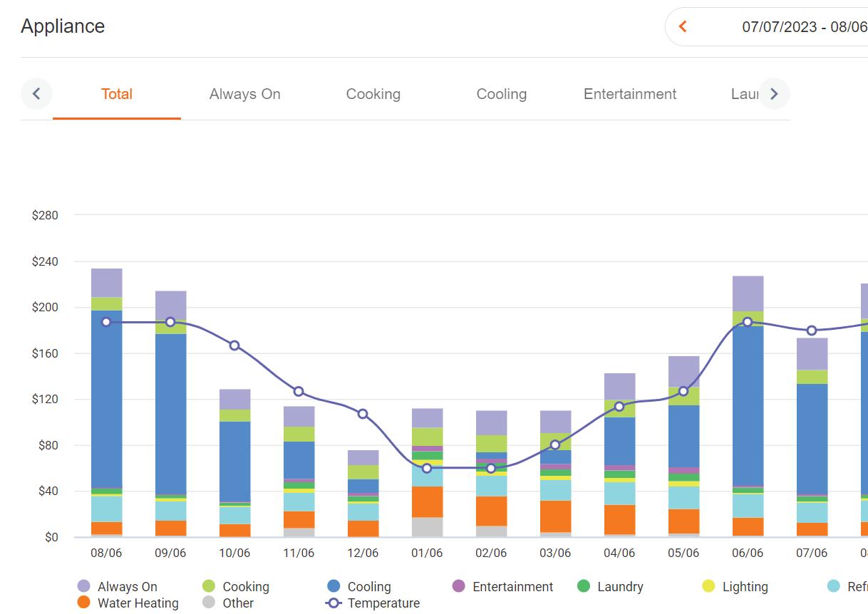Toggle Cooking series in the legend
Viewport: 868px width, 614px height.
click(x=236, y=587)
